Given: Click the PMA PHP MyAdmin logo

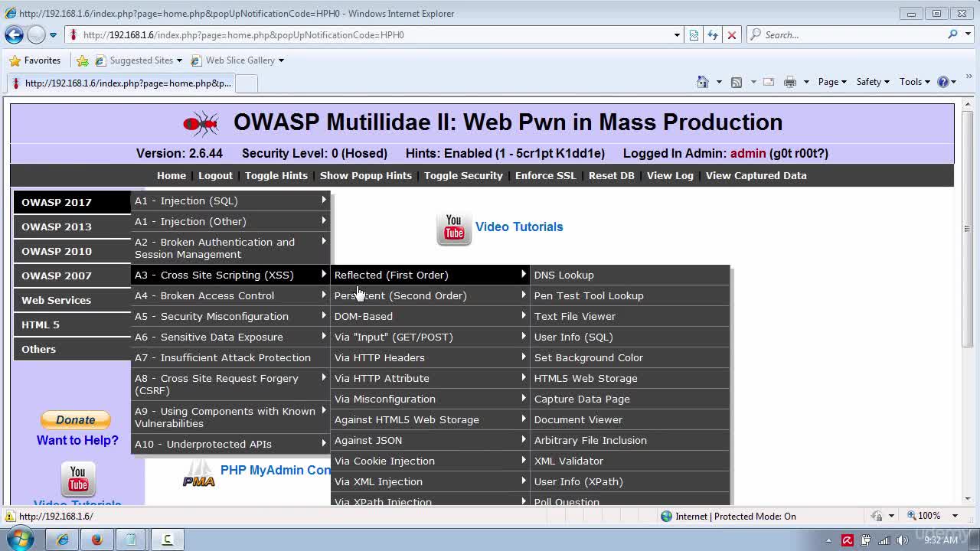Looking at the screenshot, I should pyautogui.click(x=198, y=472).
